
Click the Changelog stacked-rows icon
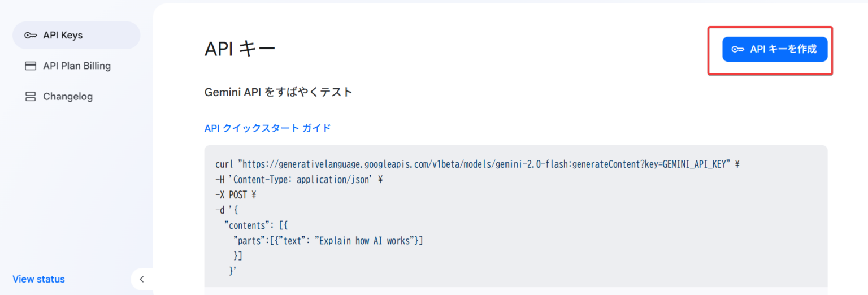pos(31,97)
